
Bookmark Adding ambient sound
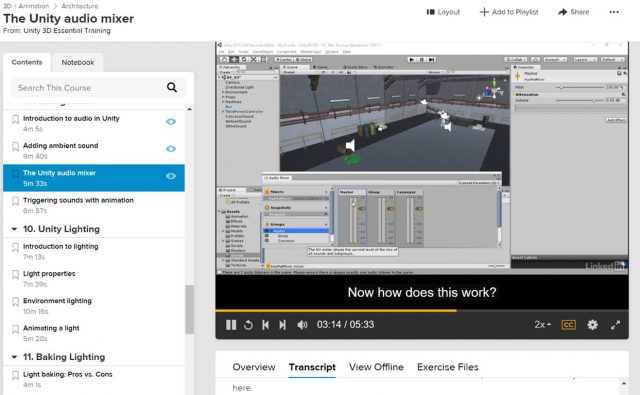point(16,146)
